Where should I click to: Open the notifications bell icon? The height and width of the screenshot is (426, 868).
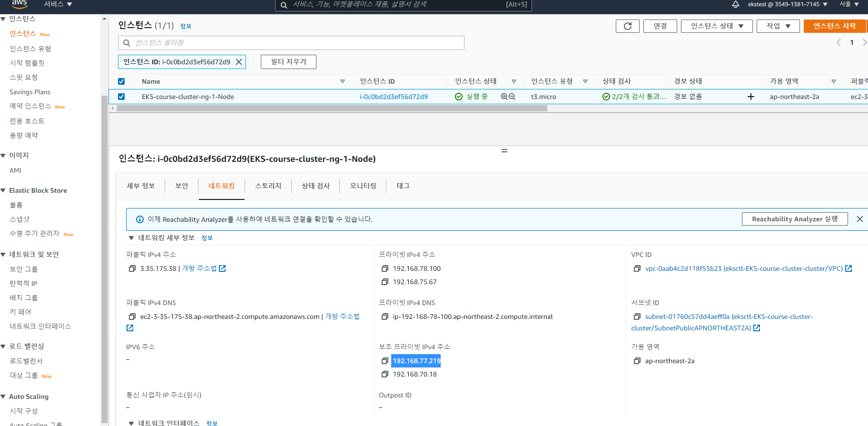click(x=736, y=4)
